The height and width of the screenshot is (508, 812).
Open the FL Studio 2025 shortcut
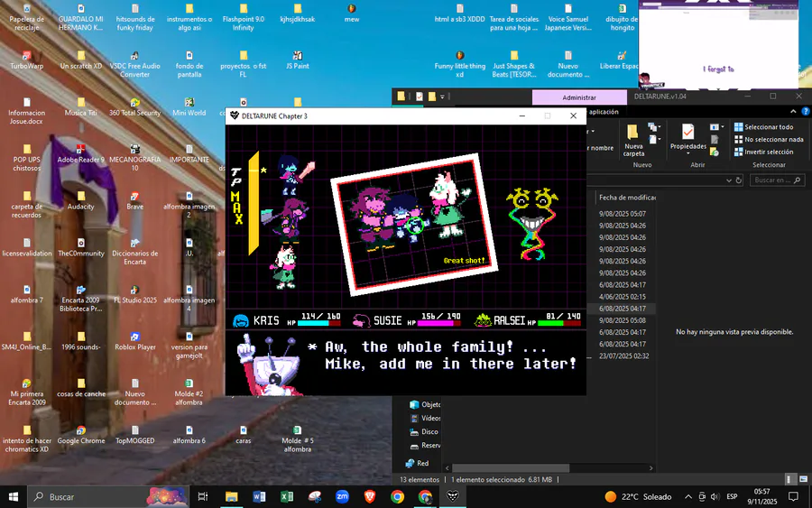[x=134, y=294]
